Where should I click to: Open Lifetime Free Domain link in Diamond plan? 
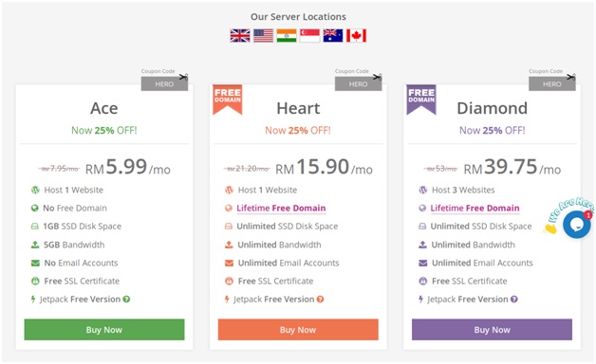click(x=475, y=208)
